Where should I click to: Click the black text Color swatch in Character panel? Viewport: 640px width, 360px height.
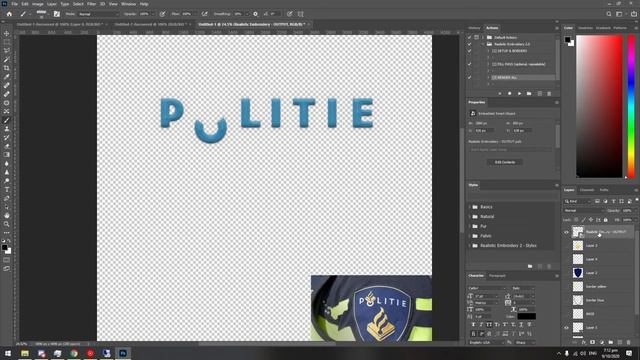[x=527, y=316]
